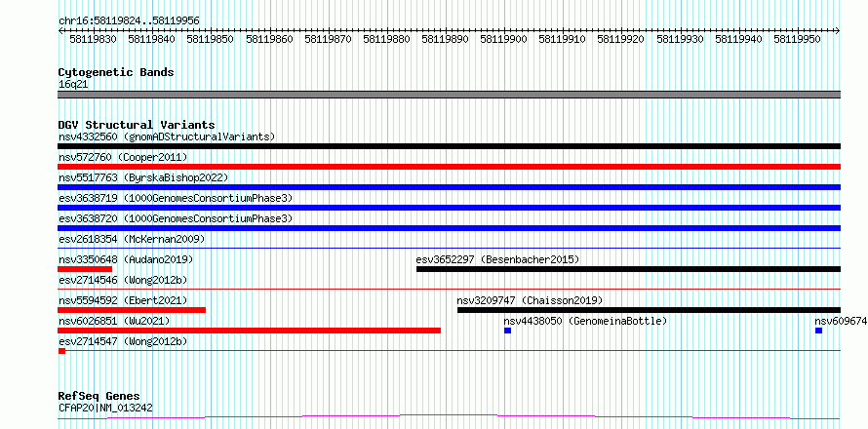The height and width of the screenshot is (429, 868).
Task: Click ruler position 58119870
Action: click(329, 39)
